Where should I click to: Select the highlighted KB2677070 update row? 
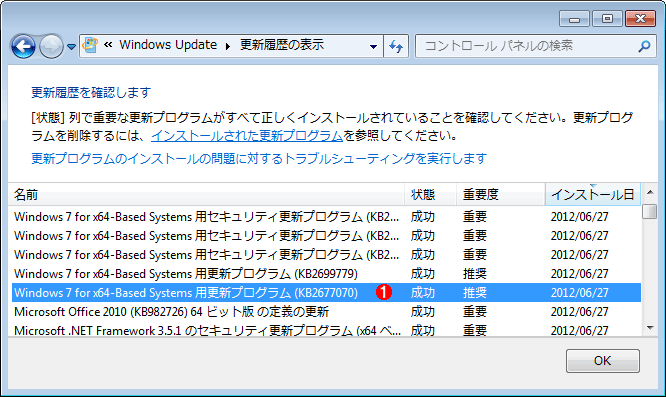[326, 293]
